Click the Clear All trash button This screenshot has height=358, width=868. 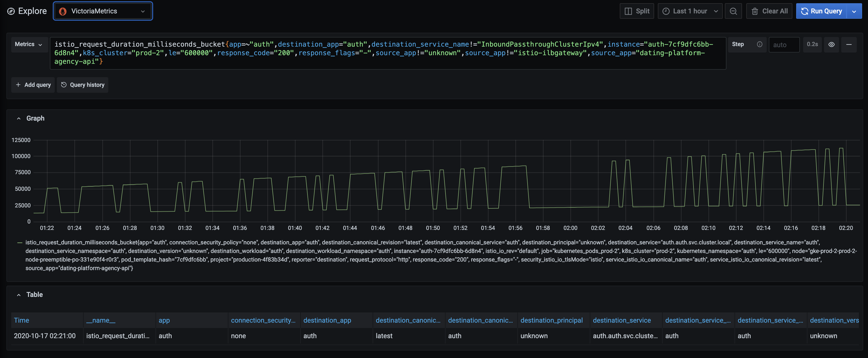[x=769, y=11]
